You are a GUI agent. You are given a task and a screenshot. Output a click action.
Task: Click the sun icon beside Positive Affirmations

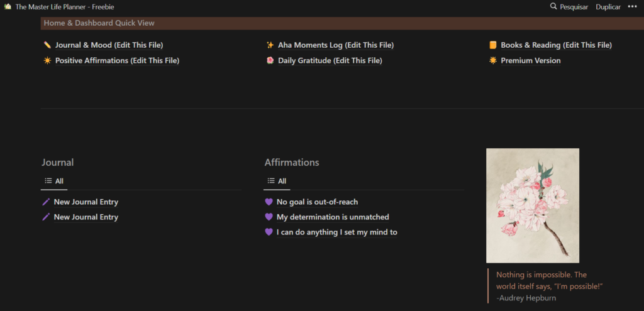[47, 61]
